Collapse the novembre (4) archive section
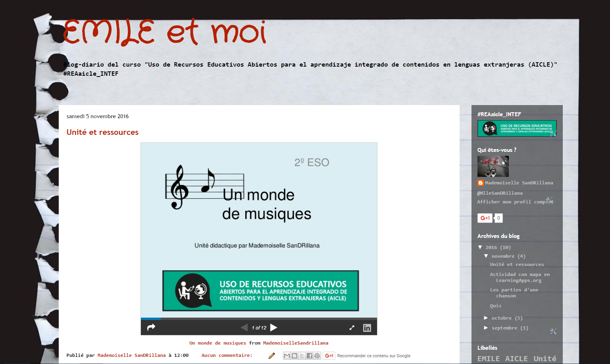Viewport: 610px width, 364px height. (486, 256)
